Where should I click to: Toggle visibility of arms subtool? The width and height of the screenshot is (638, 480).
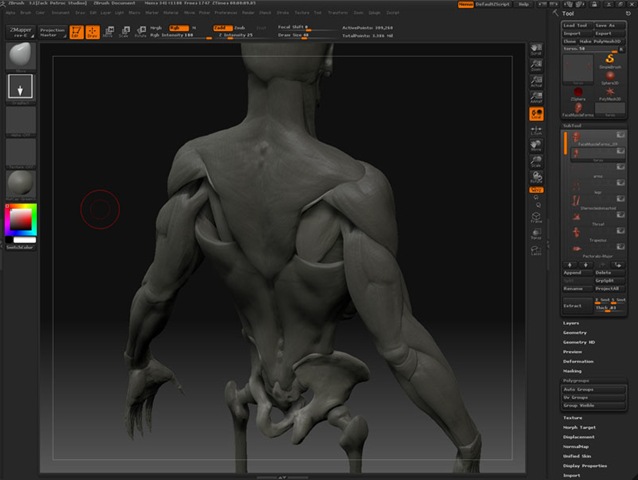coord(620,167)
